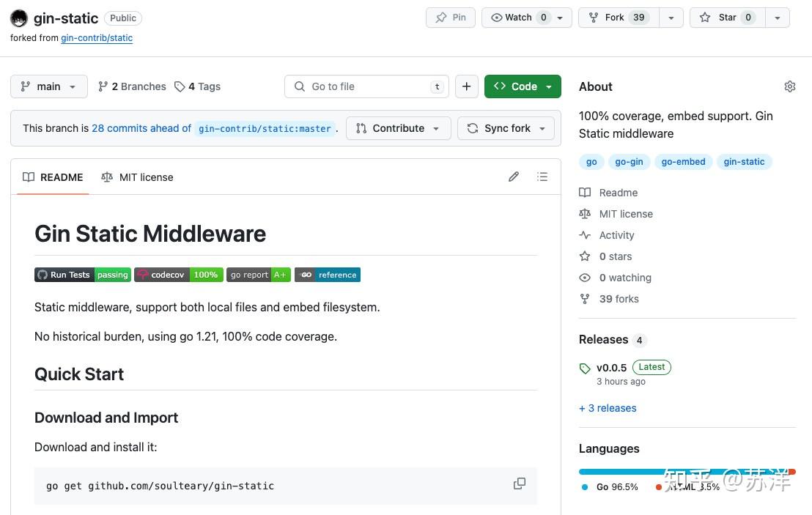Click the edit README pencil icon
The image size is (812, 515).
pos(514,177)
